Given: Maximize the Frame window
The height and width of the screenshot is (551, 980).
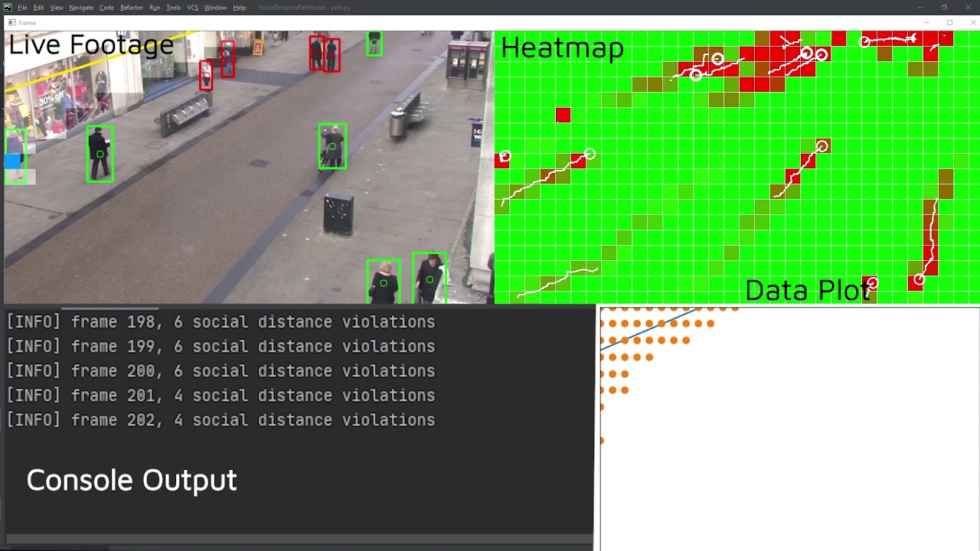Looking at the screenshot, I should point(949,23).
